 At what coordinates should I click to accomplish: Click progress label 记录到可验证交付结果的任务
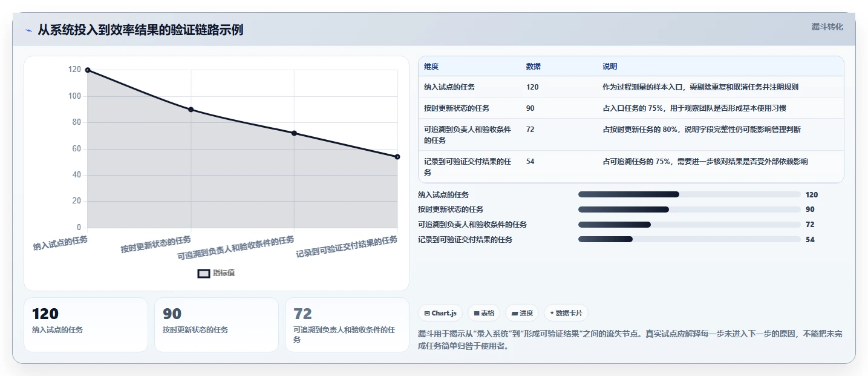465,240
